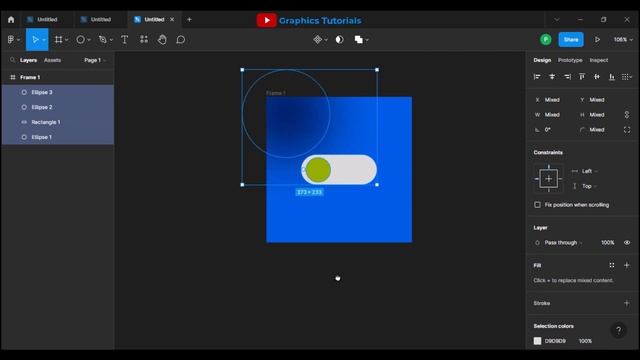Click Align right icon
Screen dimensions: 640x360
pyautogui.click(x=567, y=77)
